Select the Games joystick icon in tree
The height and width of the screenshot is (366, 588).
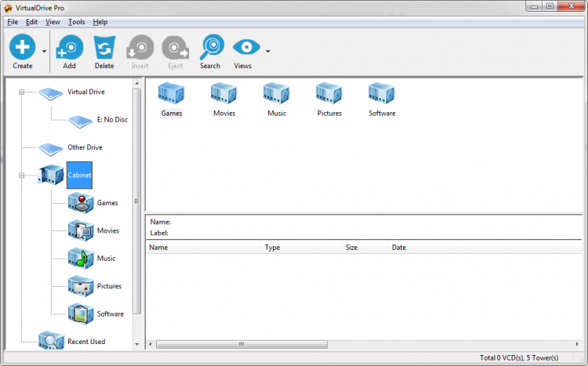tap(81, 203)
